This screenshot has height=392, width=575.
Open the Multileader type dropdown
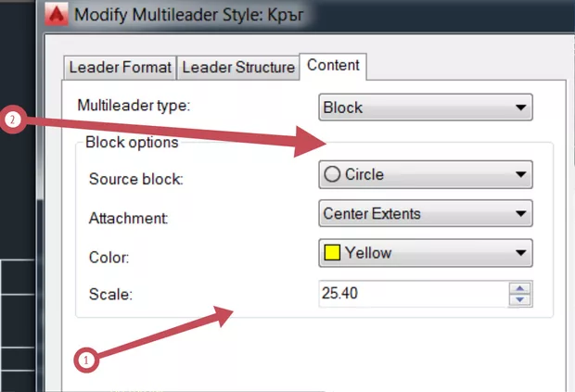pyautogui.click(x=425, y=107)
